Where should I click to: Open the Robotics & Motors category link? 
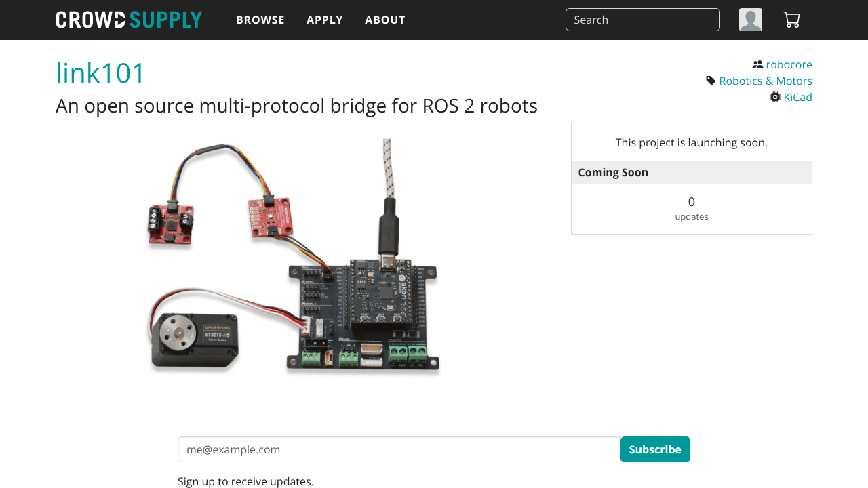766,81
